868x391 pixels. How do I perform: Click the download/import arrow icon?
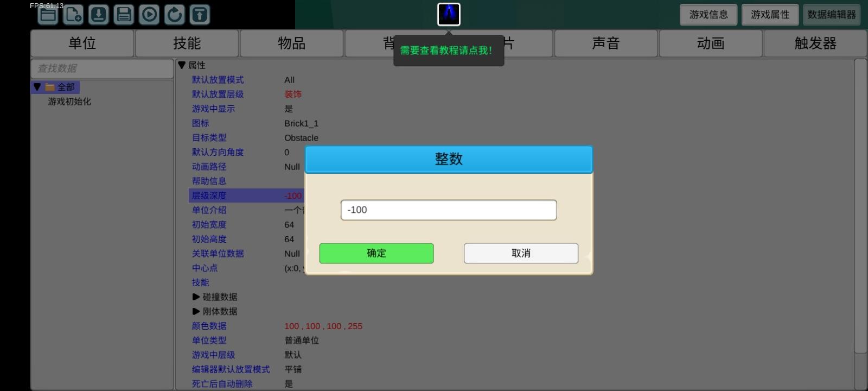99,15
